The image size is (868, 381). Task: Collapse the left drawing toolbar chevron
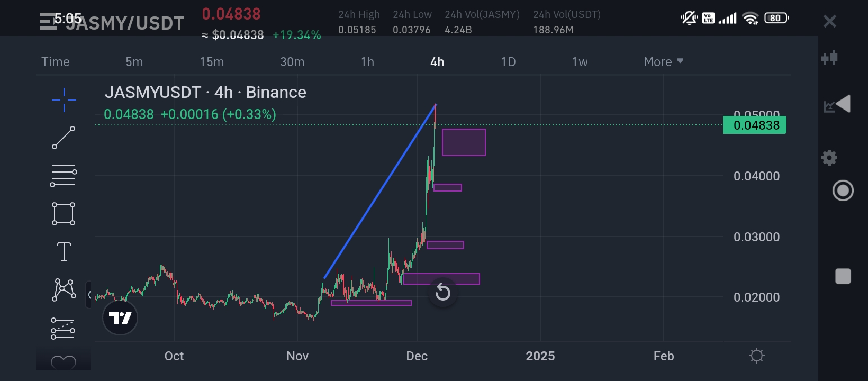pos(90,295)
